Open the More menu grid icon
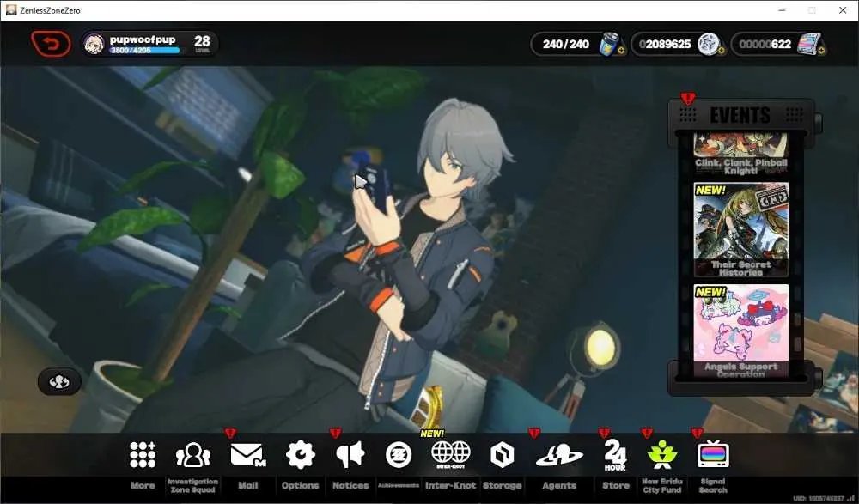Screen dimensions: 859x504 pyautogui.click(x=143, y=455)
